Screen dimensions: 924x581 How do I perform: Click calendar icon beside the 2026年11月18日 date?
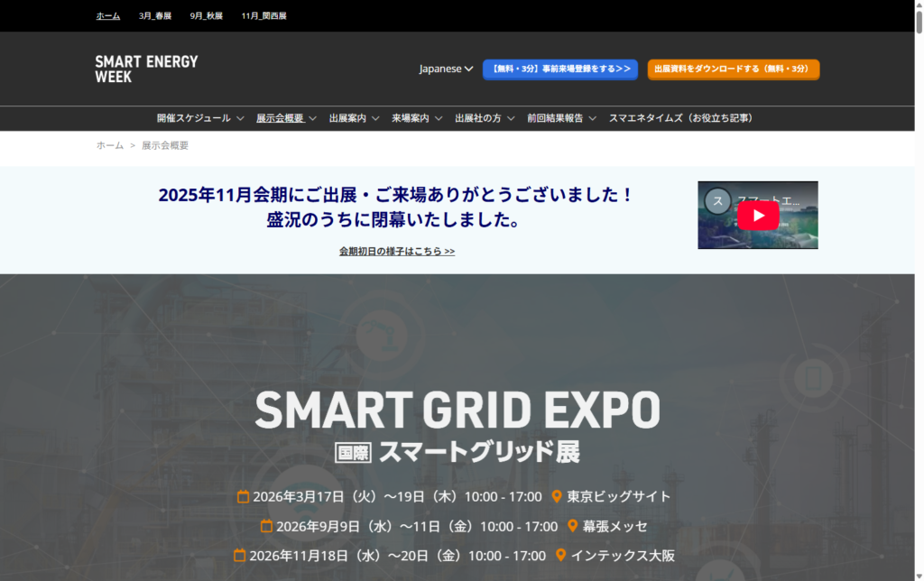point(240,556)
